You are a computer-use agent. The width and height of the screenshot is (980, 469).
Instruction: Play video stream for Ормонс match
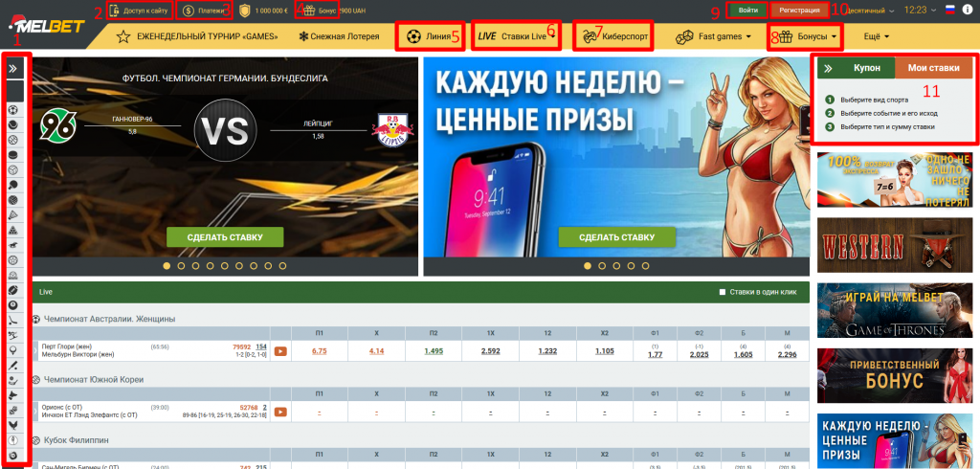tap(280, 412)
